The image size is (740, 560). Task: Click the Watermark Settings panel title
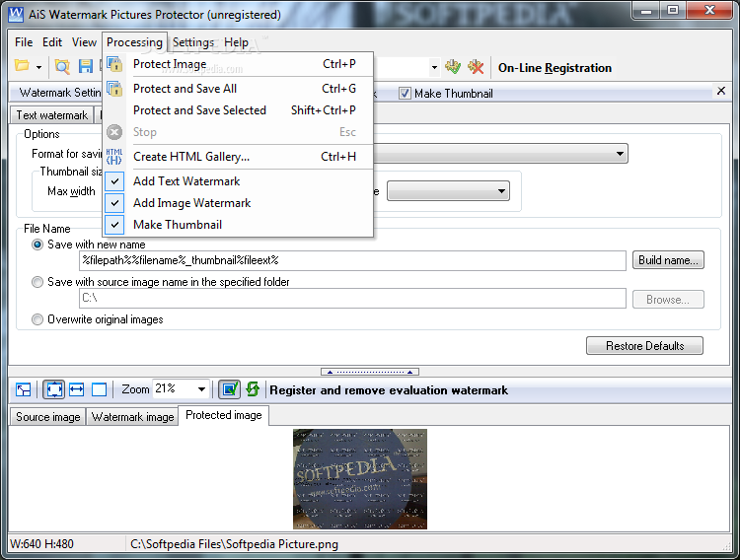tap(60, 93)
